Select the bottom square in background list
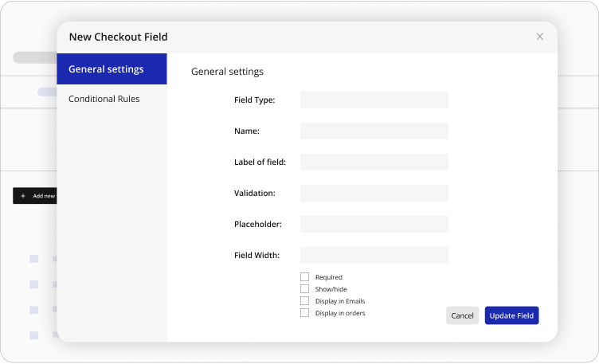 pos(33,335)
